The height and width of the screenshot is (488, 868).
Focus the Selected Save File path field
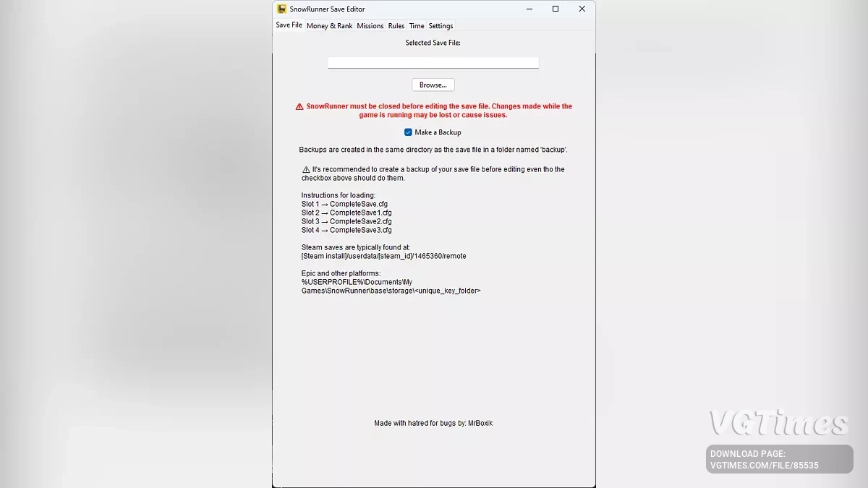[x=433, y=63]
